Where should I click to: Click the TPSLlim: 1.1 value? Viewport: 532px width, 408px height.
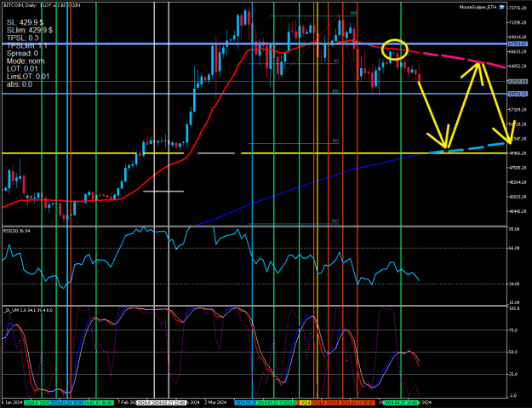pos(26,46)
